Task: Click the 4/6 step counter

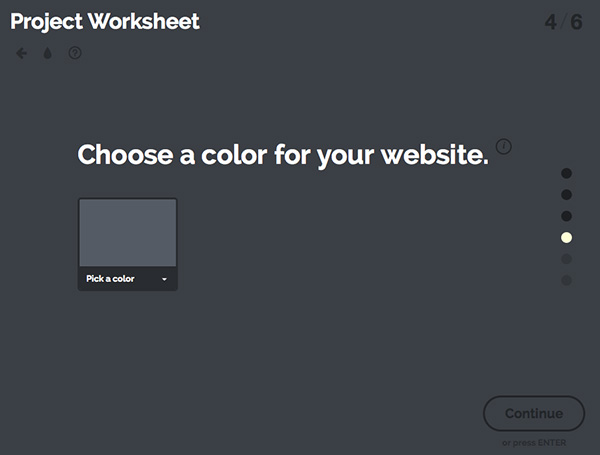Action: [563, 21]
